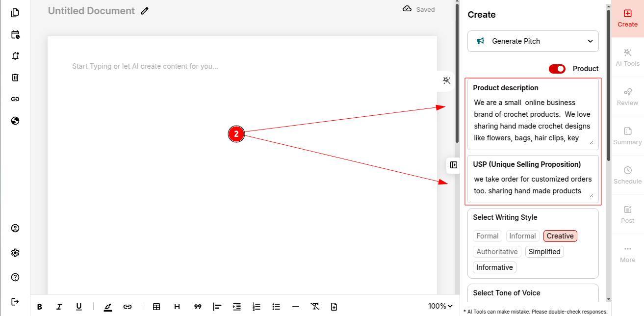Image resolution: width=644 pixels, height=316 pixels.
Task: Toggle the Product switch off
Action: 557,69
